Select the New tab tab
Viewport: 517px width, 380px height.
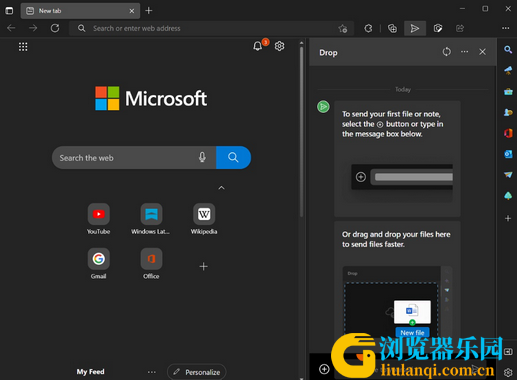(80, 11)
